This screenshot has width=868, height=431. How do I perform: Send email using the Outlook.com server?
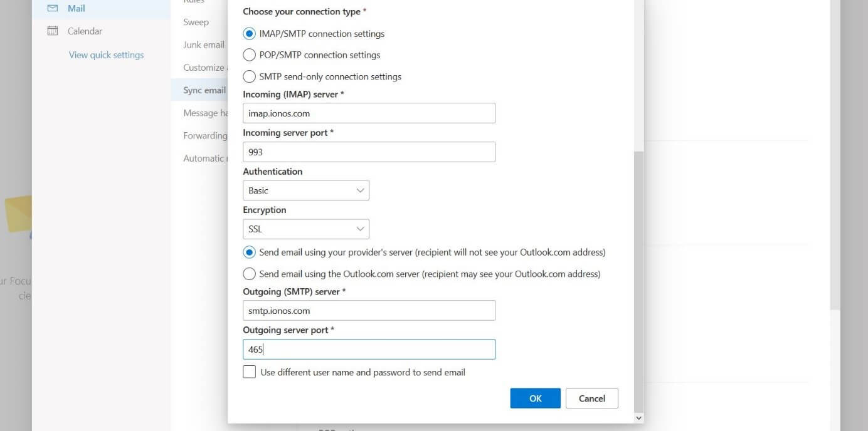[249, 274]
